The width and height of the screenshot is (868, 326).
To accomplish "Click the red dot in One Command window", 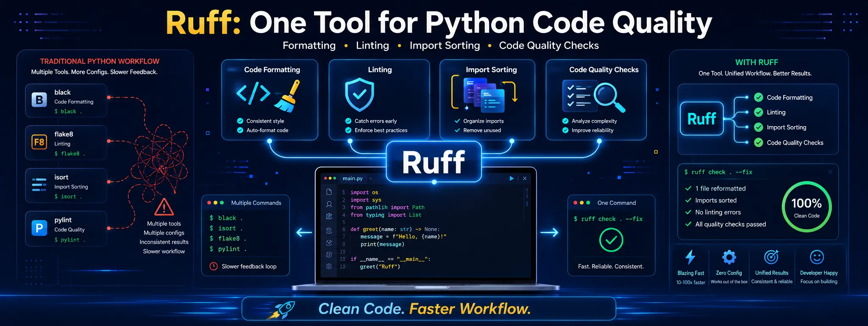I will pyautogui.click(x=575, y=203).
